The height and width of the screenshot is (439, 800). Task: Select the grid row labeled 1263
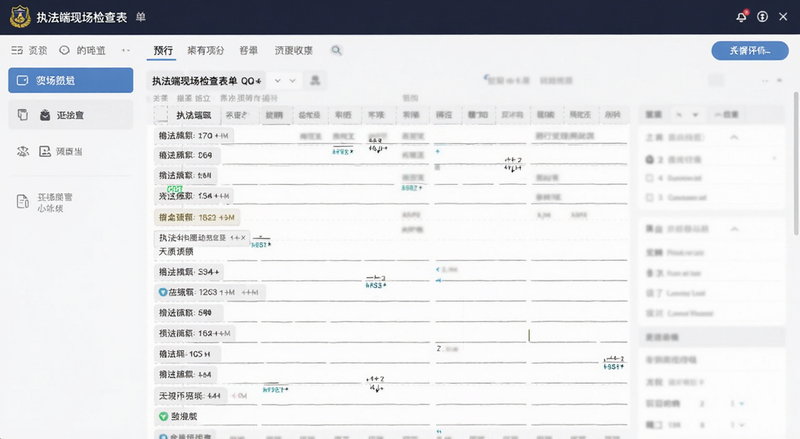pos(209,292)
